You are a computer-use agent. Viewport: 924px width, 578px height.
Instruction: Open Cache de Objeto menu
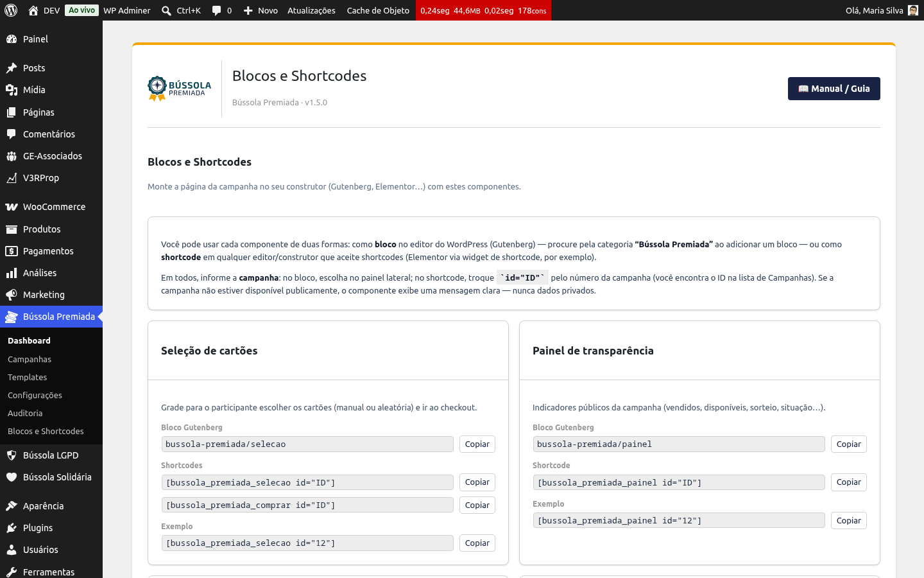[x=378, y=10]
